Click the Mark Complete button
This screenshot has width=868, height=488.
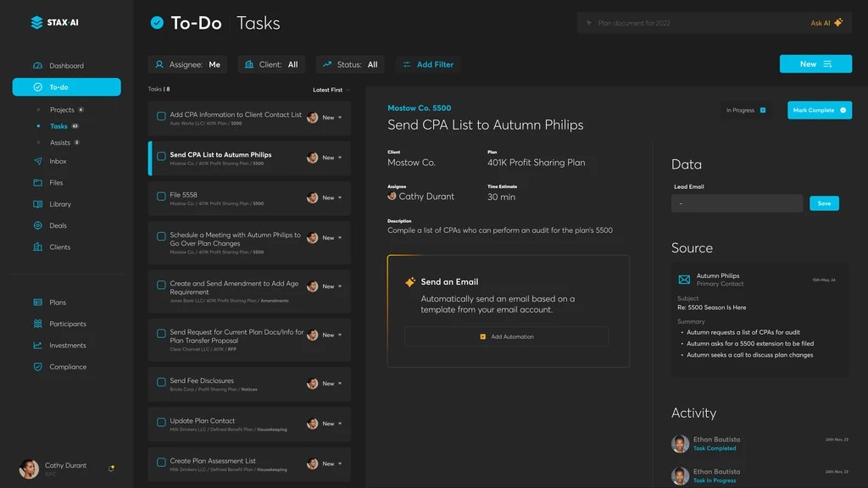click(x=819, y=110)
